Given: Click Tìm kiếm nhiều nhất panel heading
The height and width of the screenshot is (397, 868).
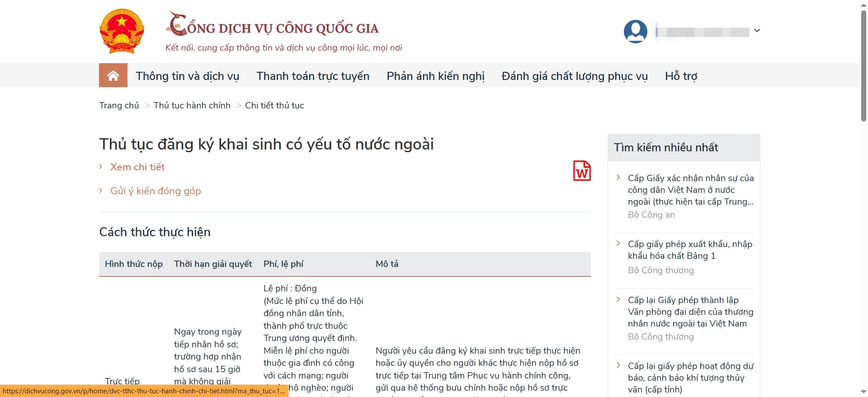Looking at the screenshot, I should pyautogui.click(x=666, y=147).
